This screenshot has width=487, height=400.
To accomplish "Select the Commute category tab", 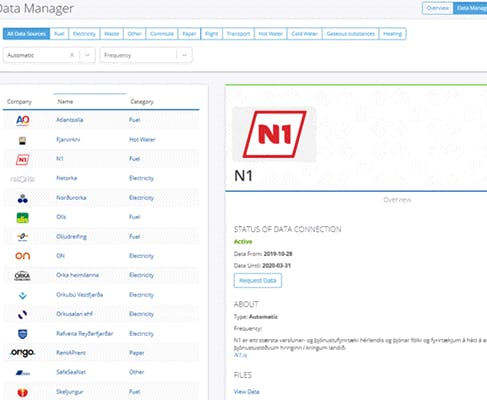I will click(x=162, y=34).
